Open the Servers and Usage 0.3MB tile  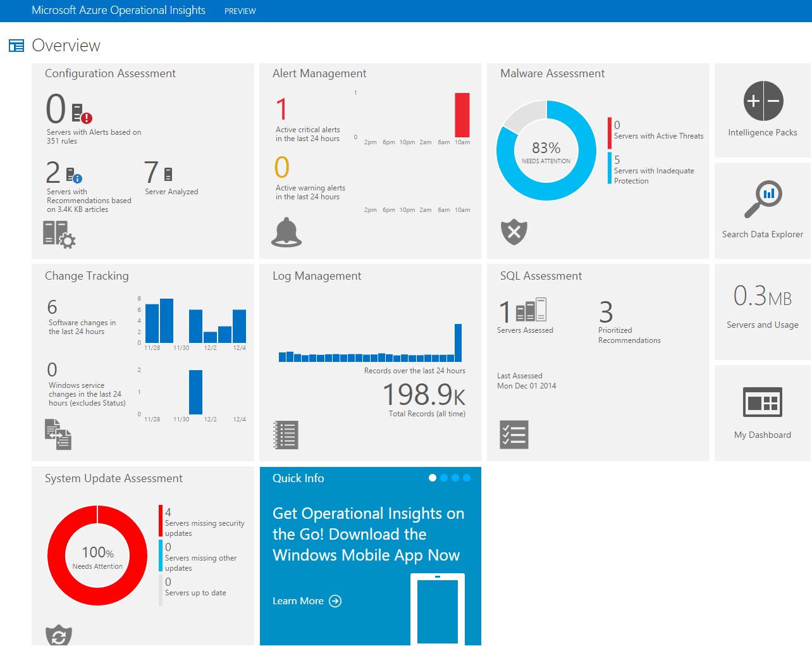763,312
